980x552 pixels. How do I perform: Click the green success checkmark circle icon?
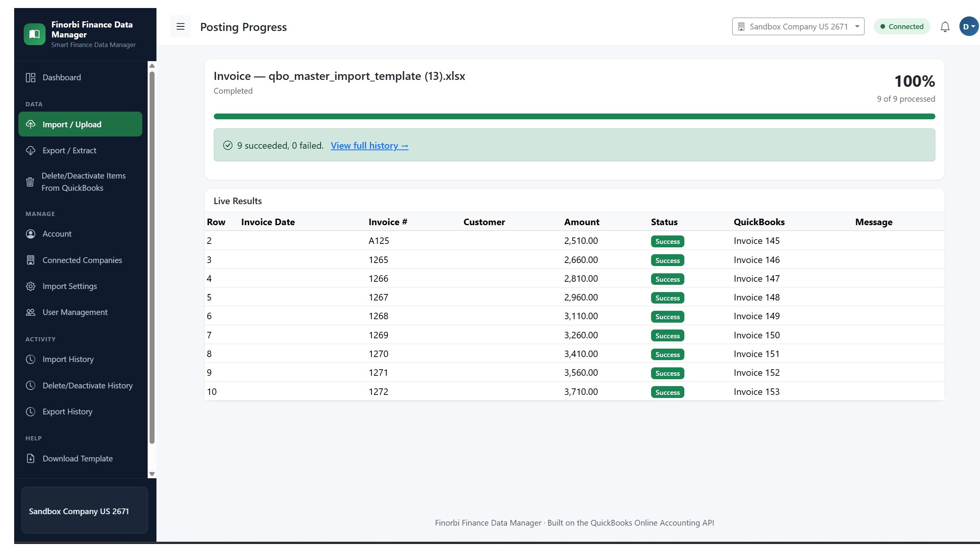pyautogui.click(x=228, y=145)
